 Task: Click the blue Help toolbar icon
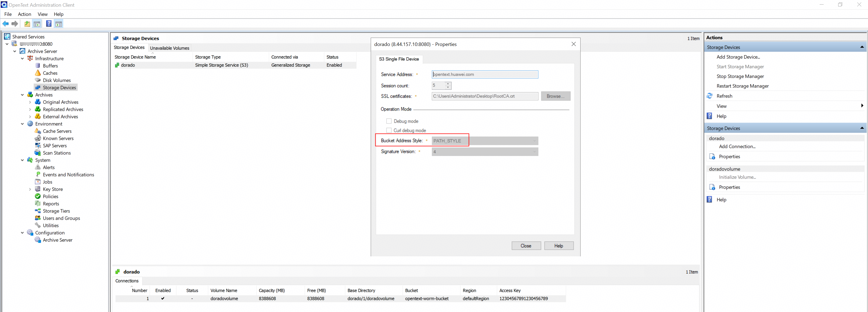click(49, 24)
